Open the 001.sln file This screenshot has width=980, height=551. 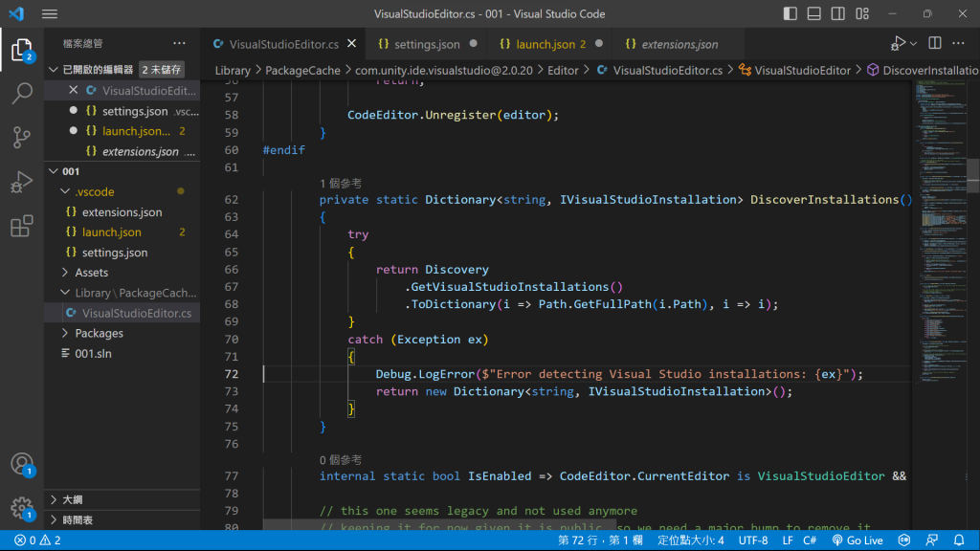tap(122, 354)
